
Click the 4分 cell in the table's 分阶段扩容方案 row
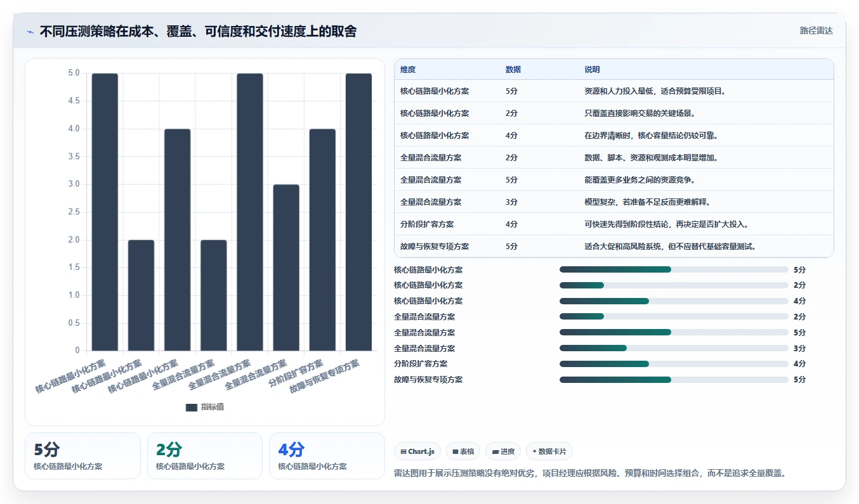(512, 224)
